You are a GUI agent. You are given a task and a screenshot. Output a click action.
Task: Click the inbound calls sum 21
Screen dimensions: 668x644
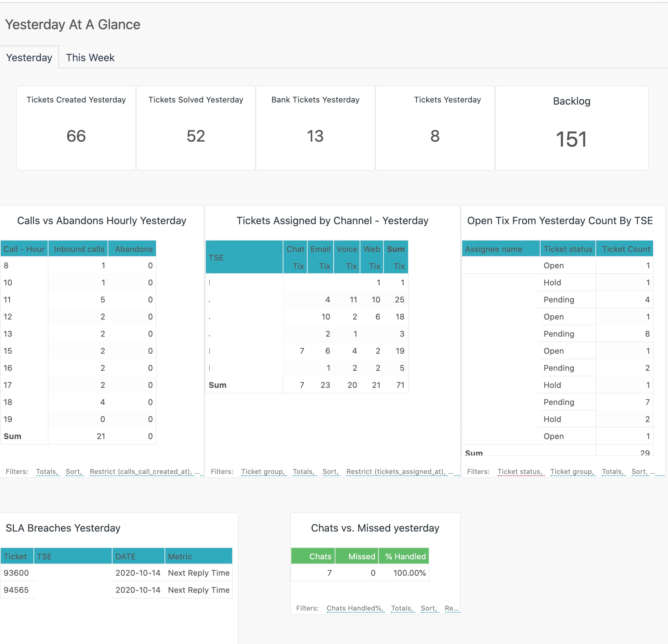point(101,436)
